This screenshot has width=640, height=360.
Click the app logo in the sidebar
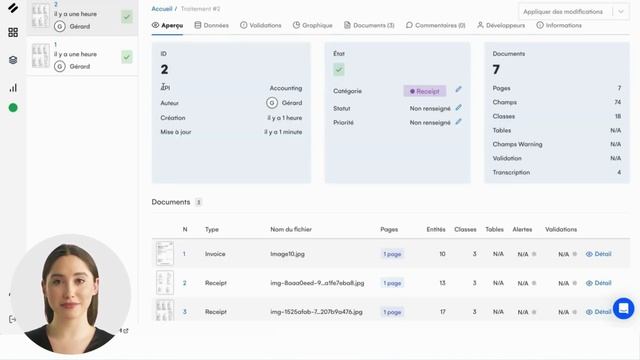(x=13, y=8)
